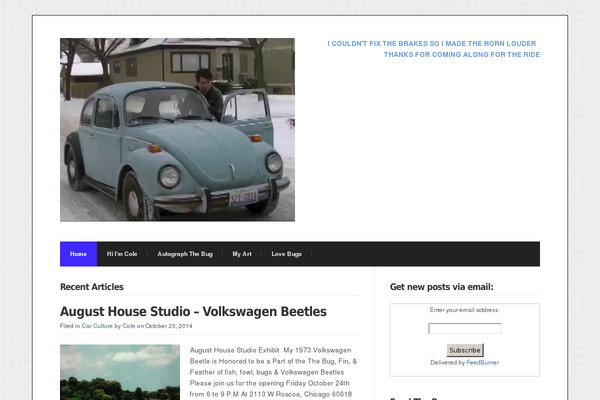This screenshot has width=600, height=400.
Task: Open the My Art menu item
Action: (242, 254)
